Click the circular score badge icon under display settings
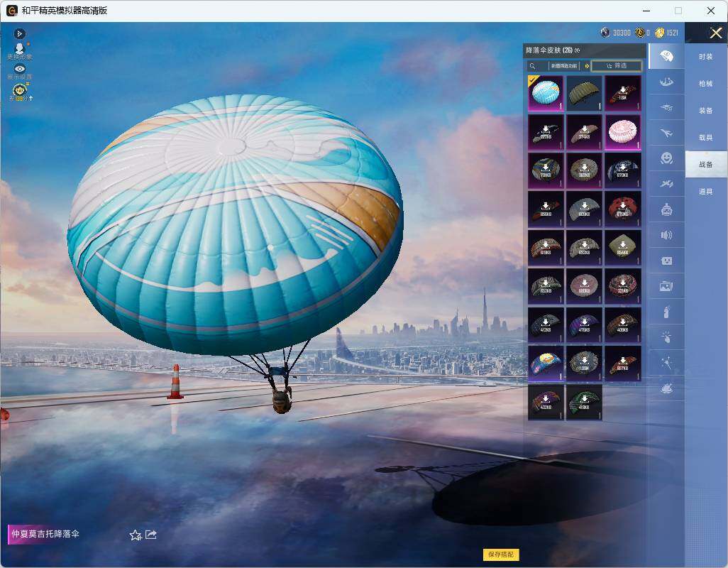The image size is (728, 568). (x=19, y=89)
